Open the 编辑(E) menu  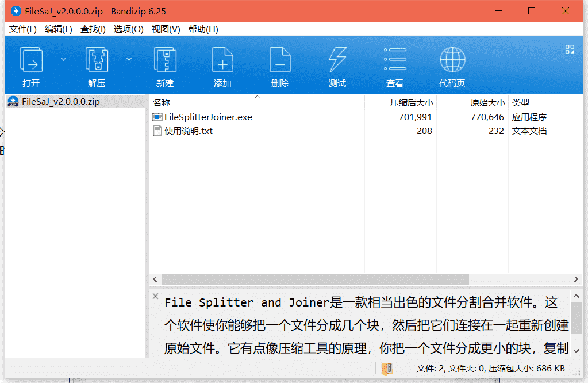click(58, 29)
